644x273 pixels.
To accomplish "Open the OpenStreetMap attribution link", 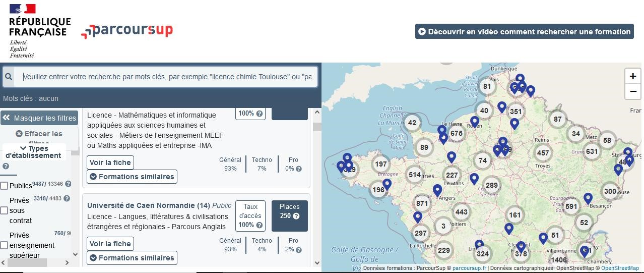I will coord(620,268).
